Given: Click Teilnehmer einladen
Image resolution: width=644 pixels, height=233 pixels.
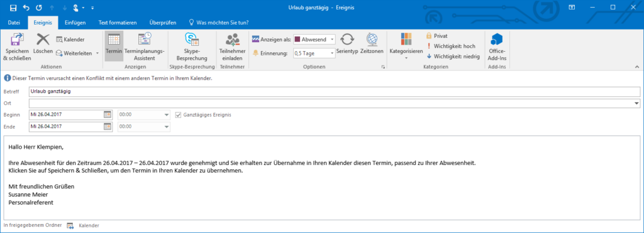Looking at the screenshot, I should (x=233, y=47).
